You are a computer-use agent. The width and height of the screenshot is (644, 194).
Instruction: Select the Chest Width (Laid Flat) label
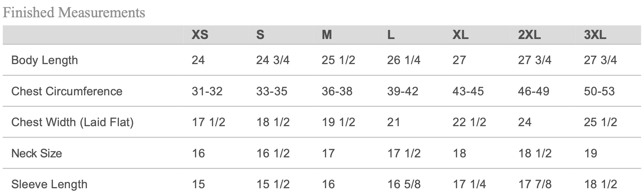coord(72,122)
